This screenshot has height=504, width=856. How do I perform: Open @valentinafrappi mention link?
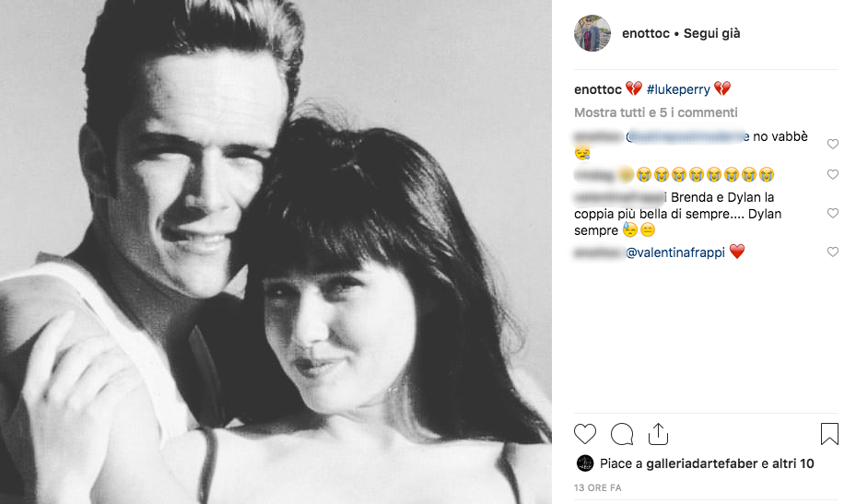pos(674,252)
